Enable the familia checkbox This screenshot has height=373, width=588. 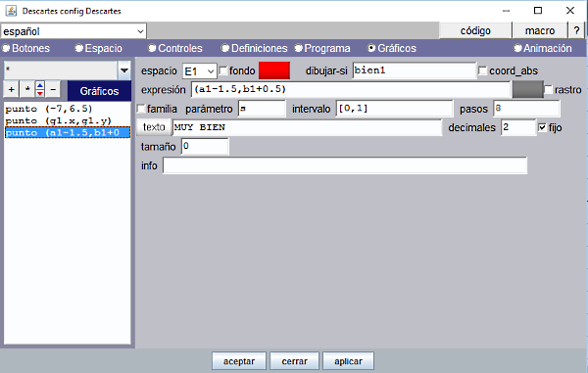tap(141, 109)
